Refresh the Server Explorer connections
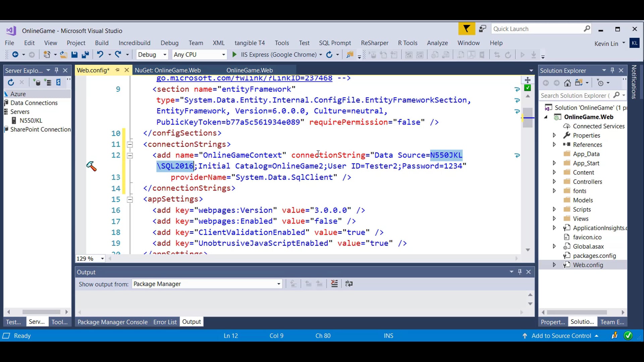644x362 pixels. pyautogui.click(x=11, y=82)
